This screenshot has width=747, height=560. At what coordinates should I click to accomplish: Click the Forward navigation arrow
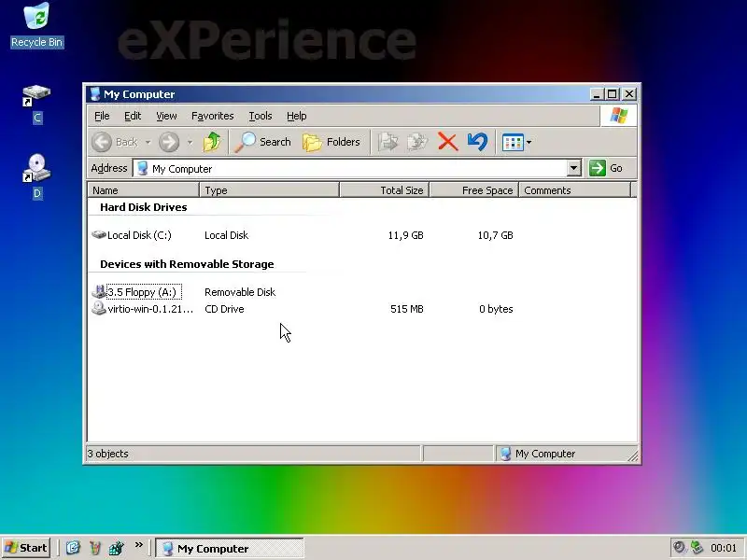coord(169,142)
